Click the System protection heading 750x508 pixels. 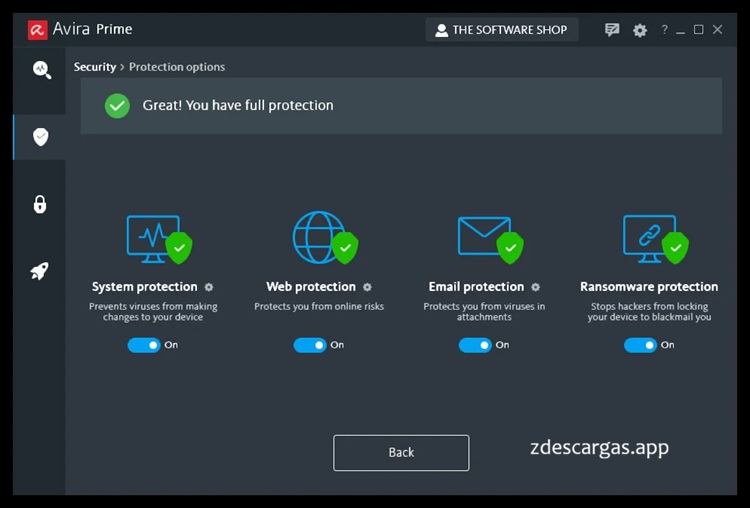144,287
